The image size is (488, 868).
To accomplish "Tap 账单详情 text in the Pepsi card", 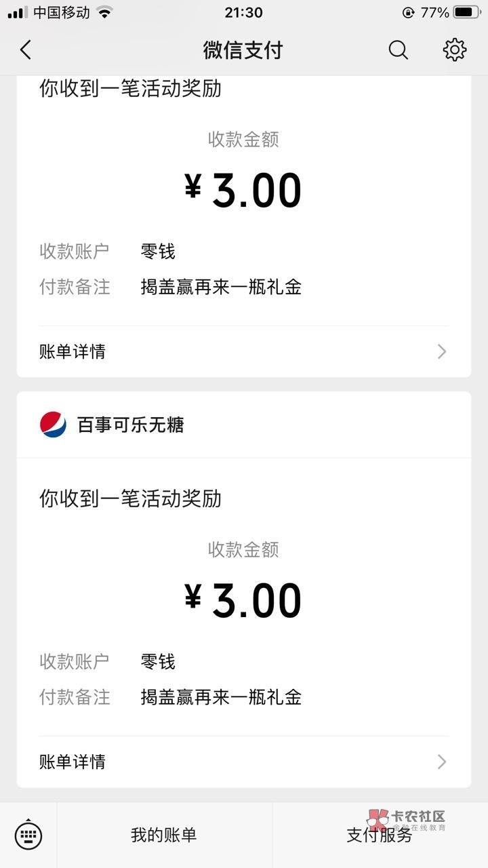I will [x=73, y=762].
